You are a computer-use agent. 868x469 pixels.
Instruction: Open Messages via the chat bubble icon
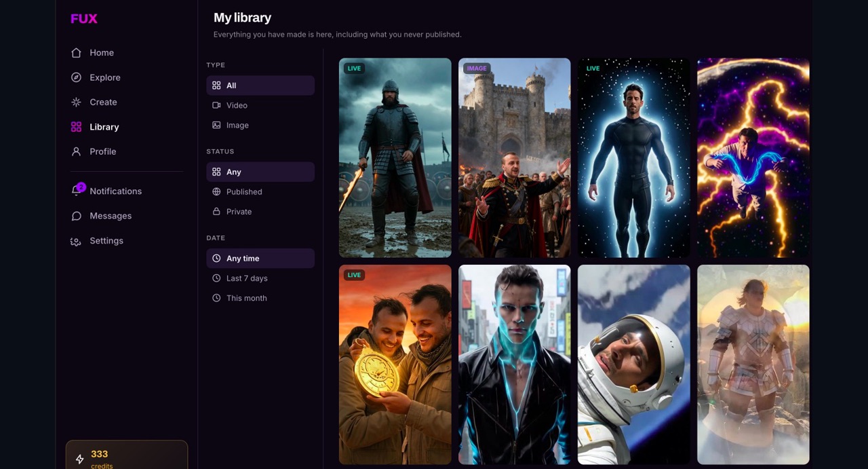click(76, 216)
